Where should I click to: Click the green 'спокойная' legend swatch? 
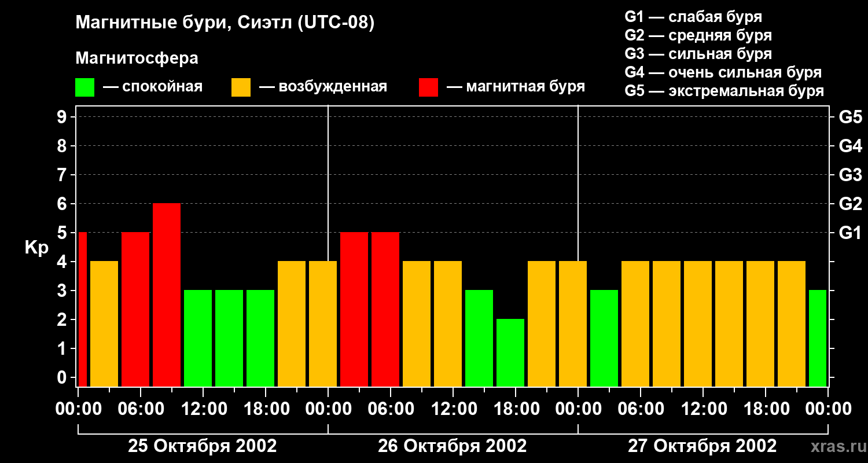click(x=84, y=87)
